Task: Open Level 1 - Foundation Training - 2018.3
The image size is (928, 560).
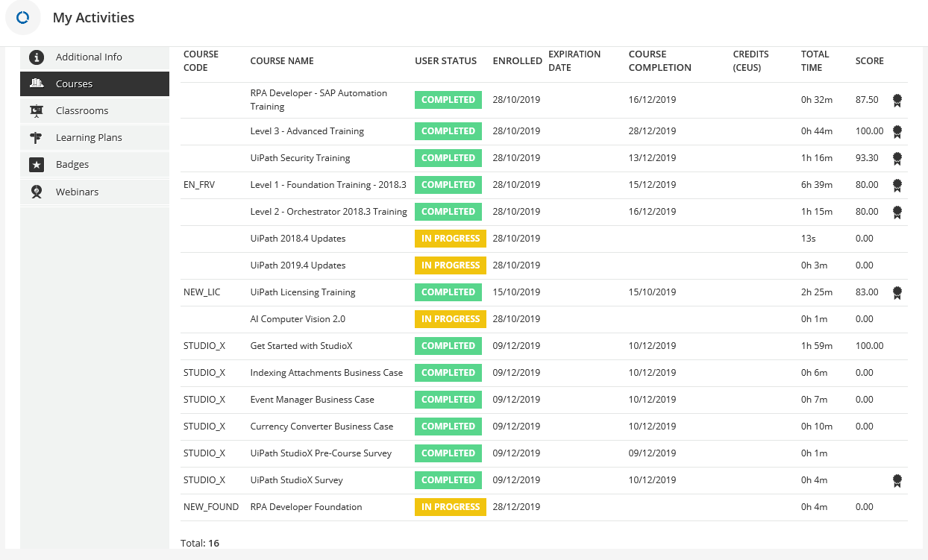Action: point(328,185)
